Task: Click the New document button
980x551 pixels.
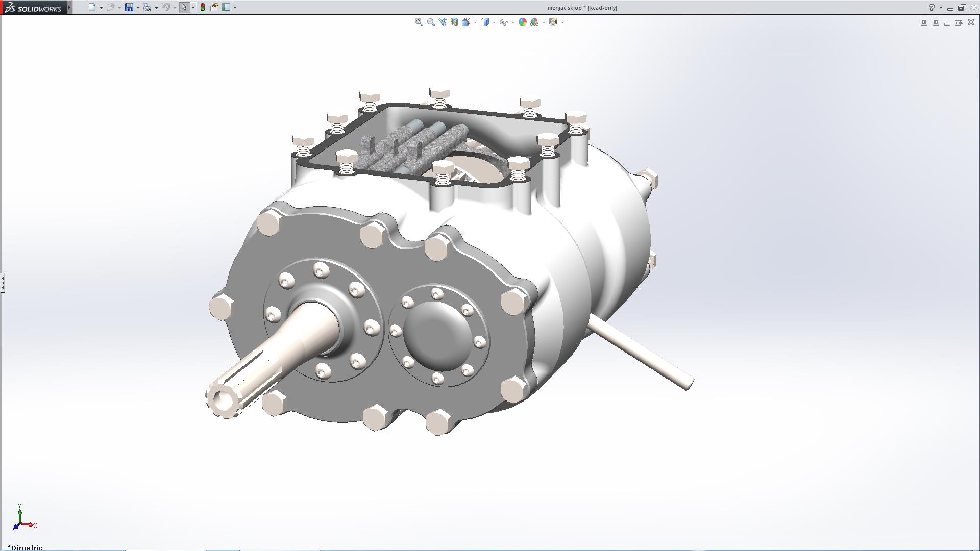Action: click(x=92, y=7)
